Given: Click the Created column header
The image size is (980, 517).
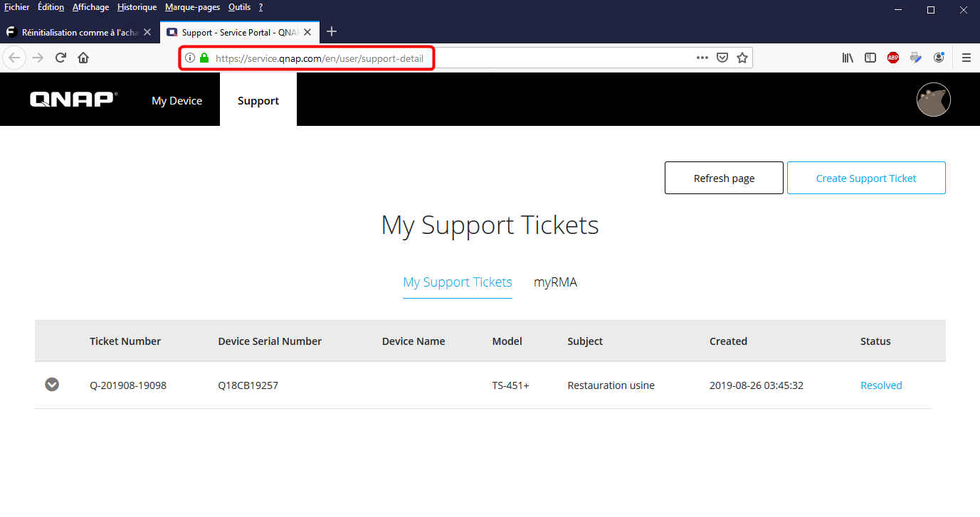Looking at the screenshot, I should click(x=728, y=341).
